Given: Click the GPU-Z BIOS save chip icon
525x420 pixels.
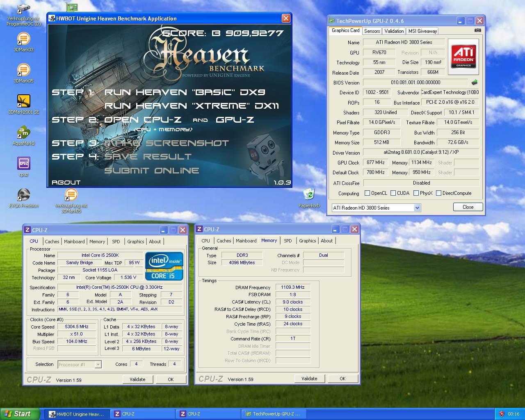Looking at the screenshot, I should [475, 82].
